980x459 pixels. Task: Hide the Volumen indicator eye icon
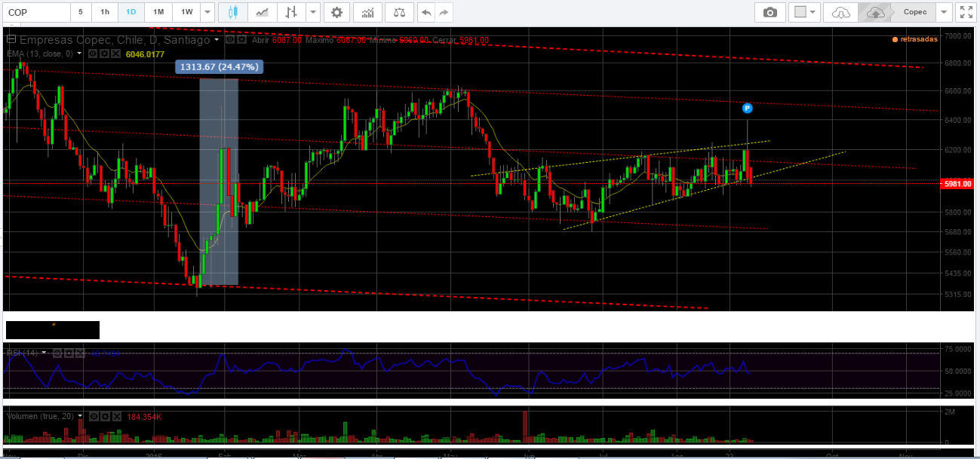point(94,416)
